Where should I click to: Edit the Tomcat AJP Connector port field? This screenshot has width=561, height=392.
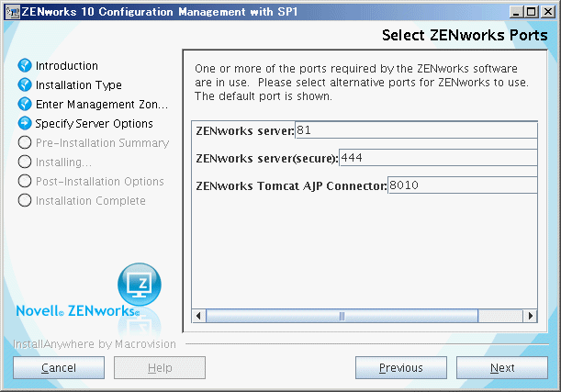click(x=462, y=185)
